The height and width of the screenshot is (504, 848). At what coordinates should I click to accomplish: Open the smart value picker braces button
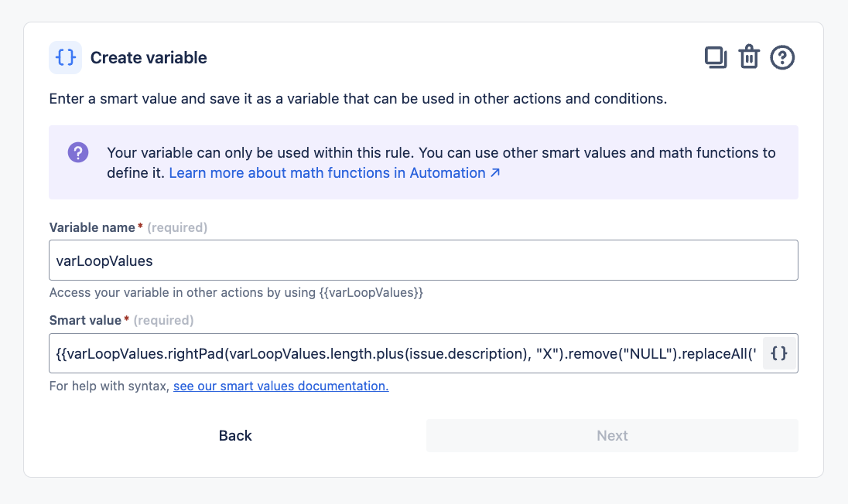click(779, 353)
